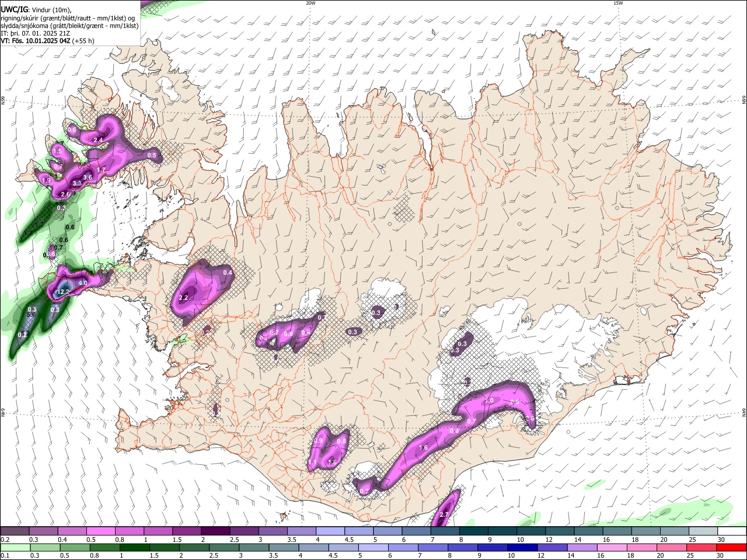Click the 15W longitude label
This screenshot has height=560, width=747.
[x=618, y=3]
